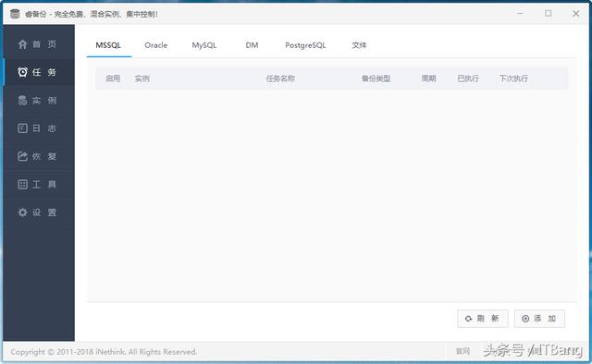Click the 实例 column header in table
Viewport: 592px width, 364px height.
142,79
